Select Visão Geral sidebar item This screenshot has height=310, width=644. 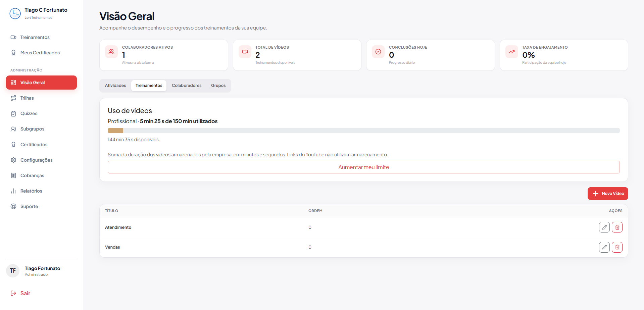(41, 83)
